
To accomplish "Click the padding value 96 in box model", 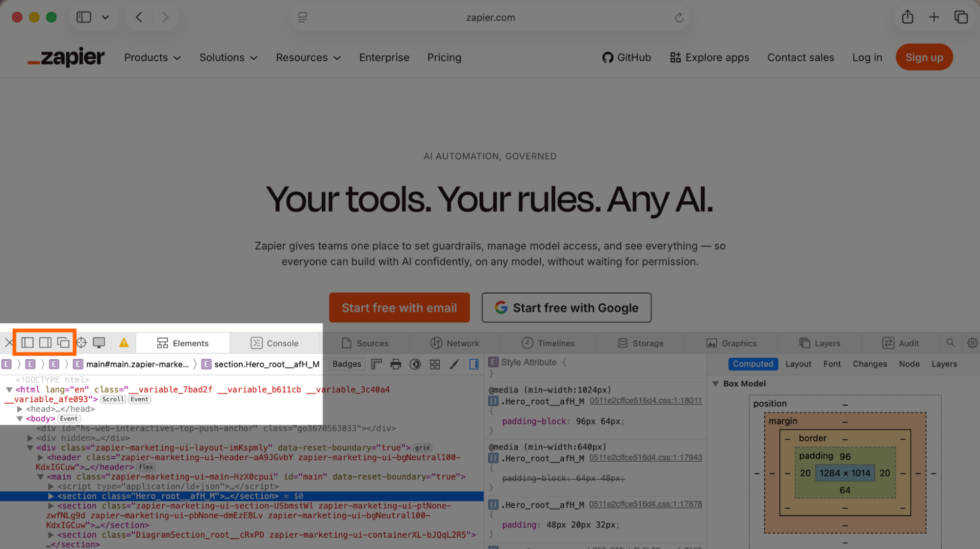I will (x=845, y=456).
